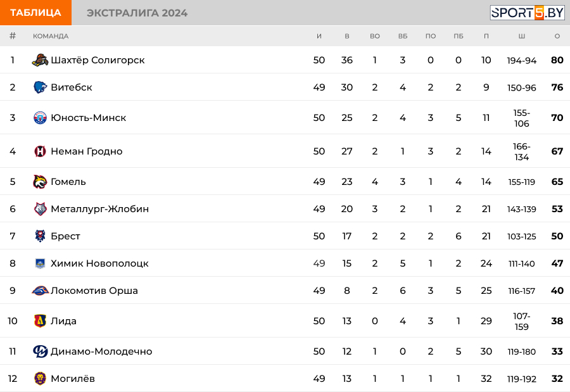The height and width of the screenshot is (392, 570).
Task: Open the Динамо-Молодечно team name
Action: pyautogui.click(x=101, y=351)
